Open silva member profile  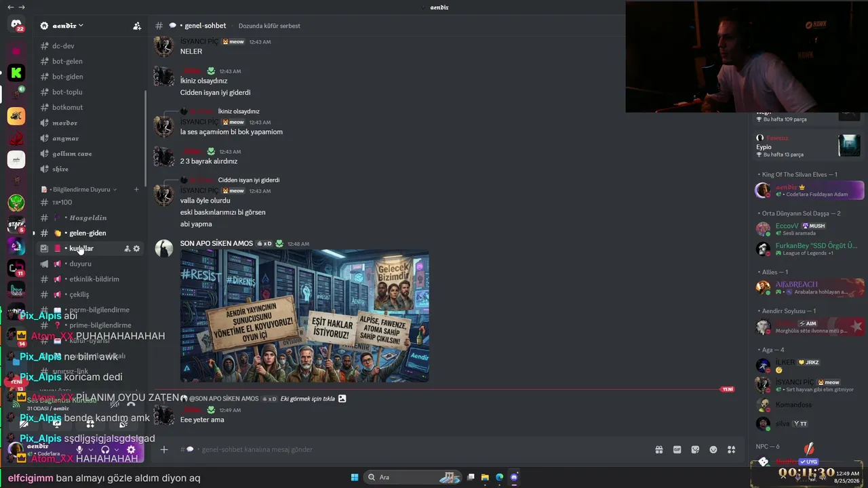(810, 424)
